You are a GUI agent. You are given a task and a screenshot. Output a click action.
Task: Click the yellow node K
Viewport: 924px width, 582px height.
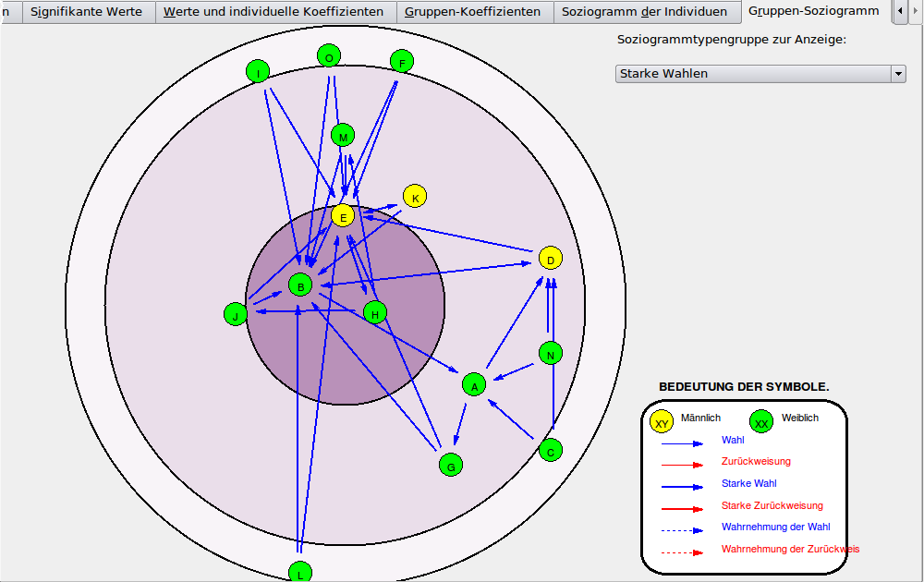point(415,197)
